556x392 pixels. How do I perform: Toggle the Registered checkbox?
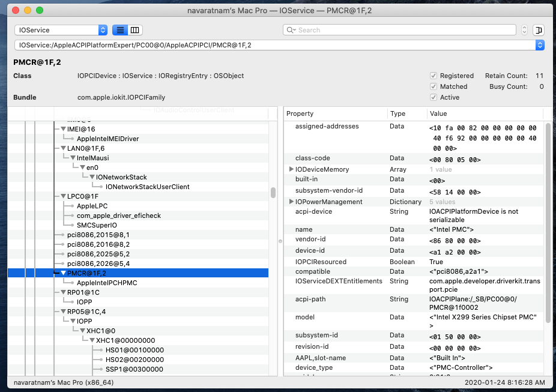[434, 76]
